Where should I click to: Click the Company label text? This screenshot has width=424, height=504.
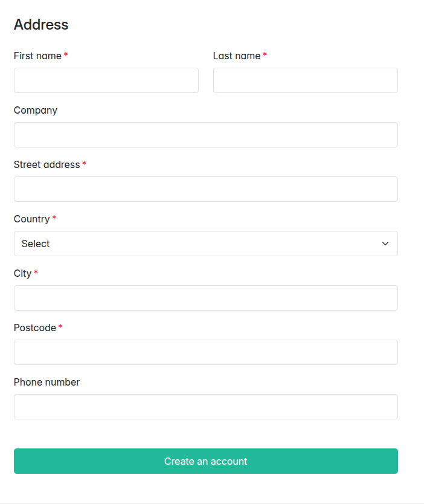coord(36,110)
